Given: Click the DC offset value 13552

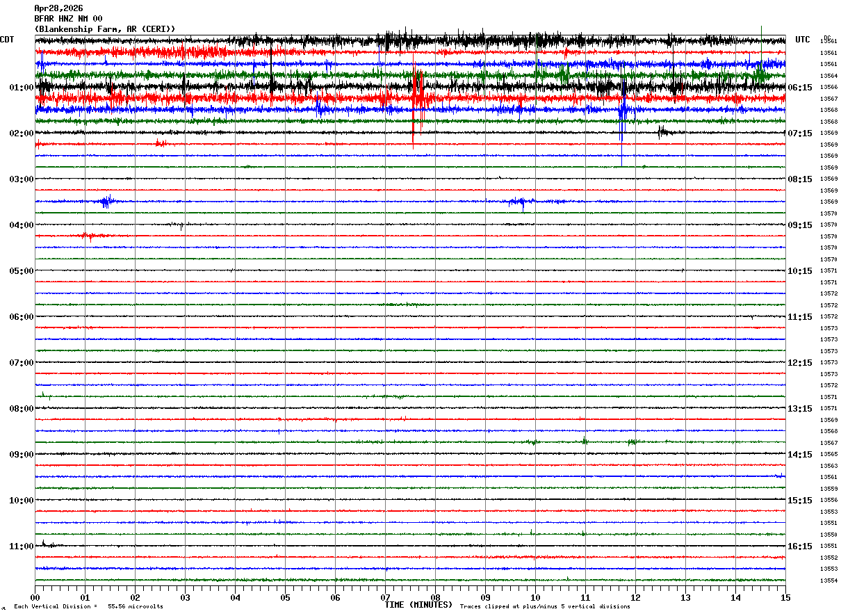Looking at the screenshot, I should tap(828, 558).
